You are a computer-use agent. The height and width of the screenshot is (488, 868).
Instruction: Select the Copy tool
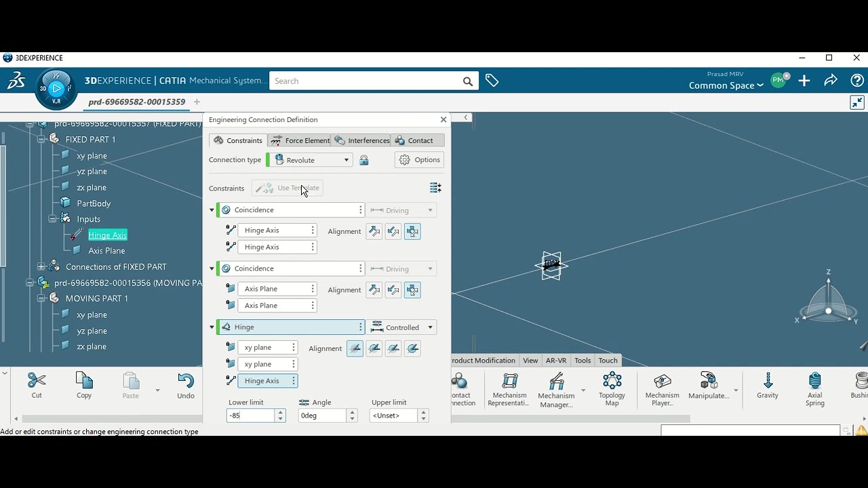coord(84,386)
